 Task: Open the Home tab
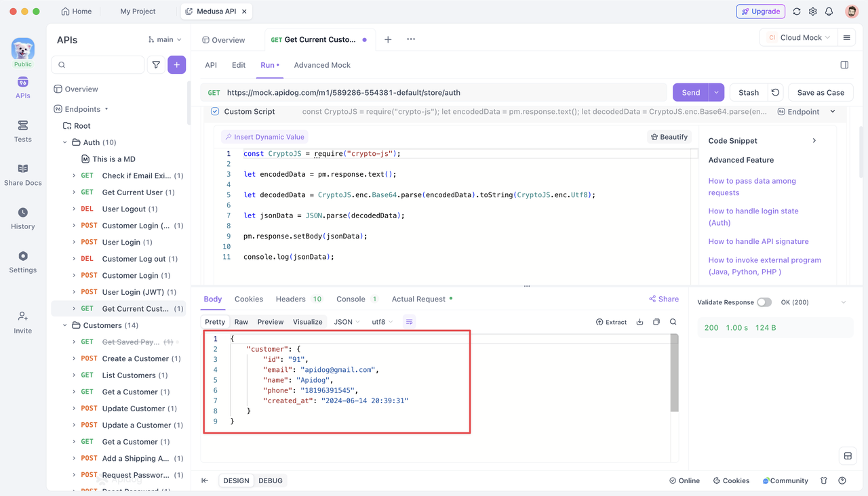point(76,12)
